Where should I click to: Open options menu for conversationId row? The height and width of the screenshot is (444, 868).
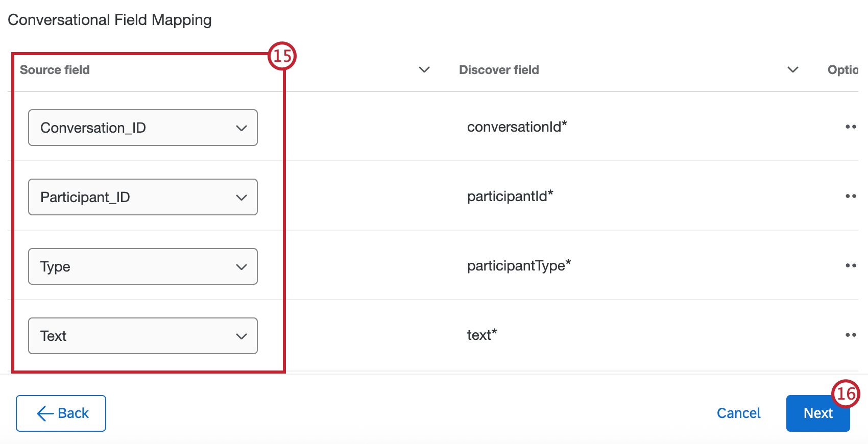pos(851,127)
